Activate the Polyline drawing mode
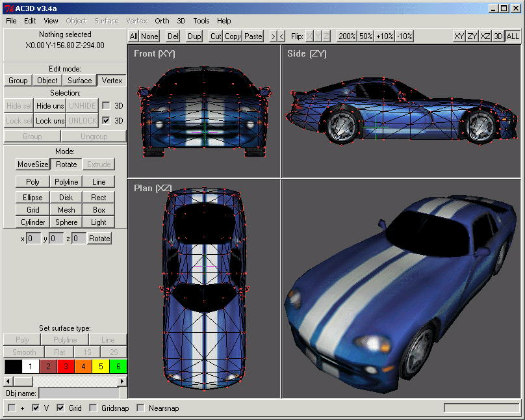The height and width of the screenshot is (420, 525). click(66, 182)
